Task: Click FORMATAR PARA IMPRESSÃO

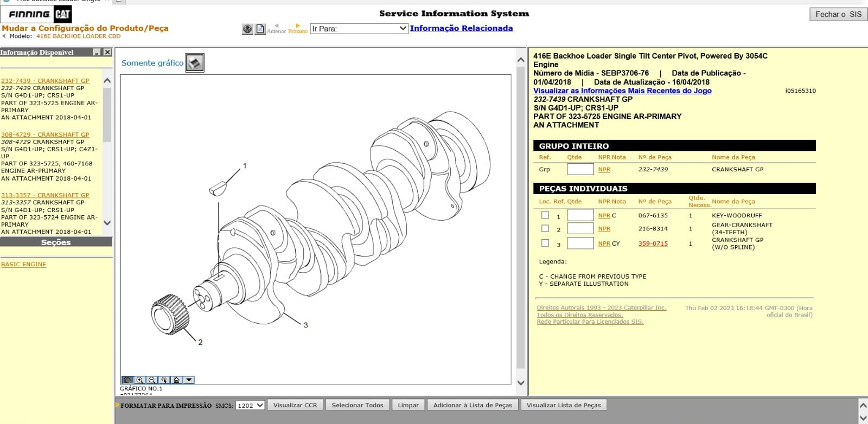Action: tap(166, 406)
